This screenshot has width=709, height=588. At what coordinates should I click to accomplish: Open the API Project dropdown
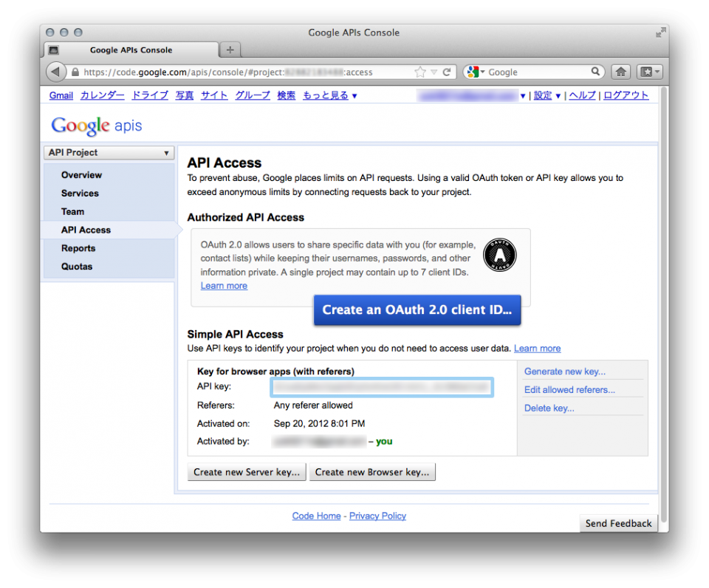(108, 152)
